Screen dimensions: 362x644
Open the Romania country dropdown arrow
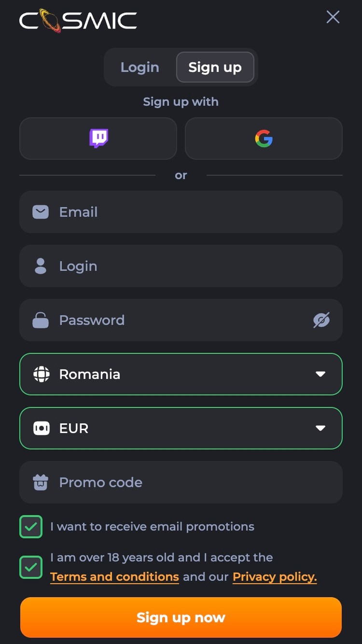pos(320,374)
